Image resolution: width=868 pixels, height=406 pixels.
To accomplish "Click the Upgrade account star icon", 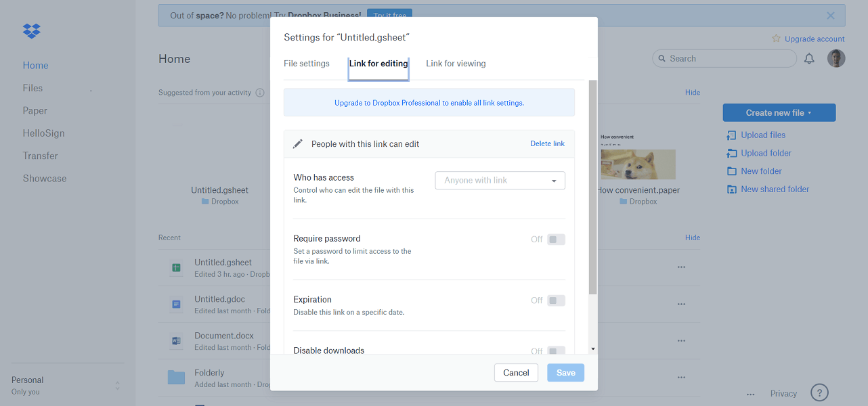I will [776, 39].
